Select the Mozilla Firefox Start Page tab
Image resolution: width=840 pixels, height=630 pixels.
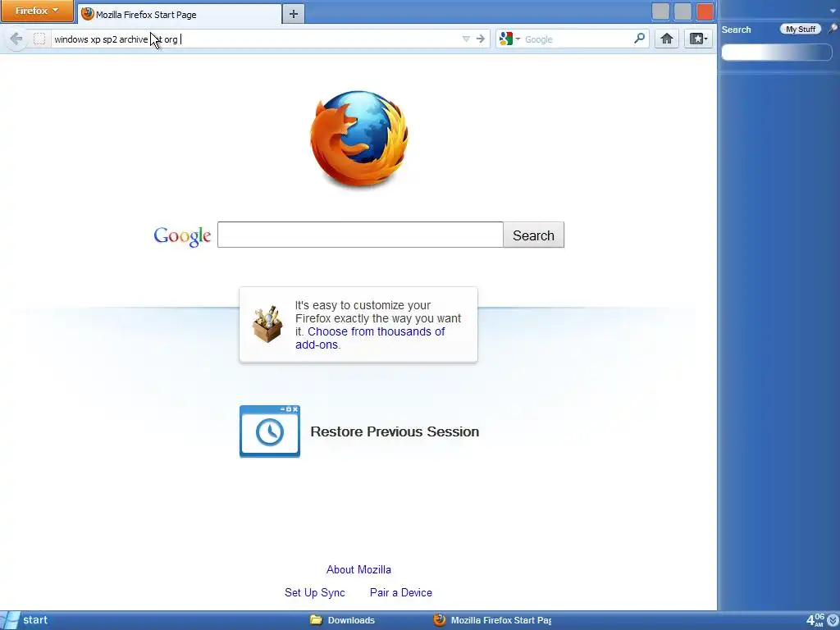click(180, 15)
